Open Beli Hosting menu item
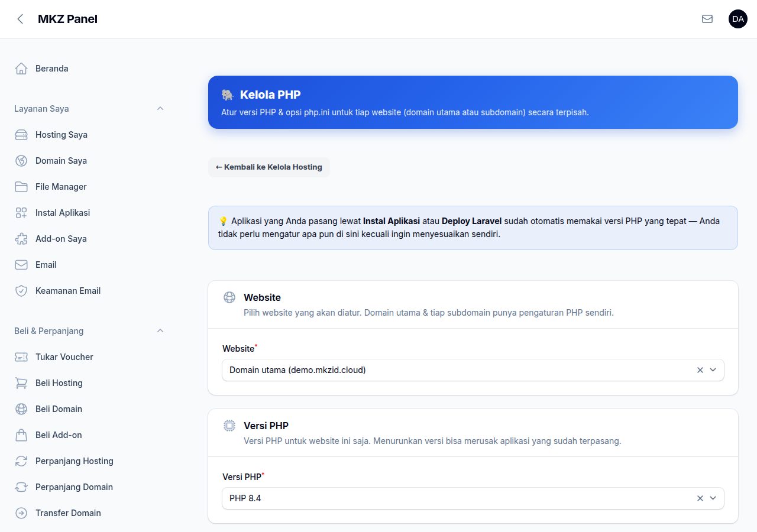This screenshot has height=532, width=757. tap(90, 383)
